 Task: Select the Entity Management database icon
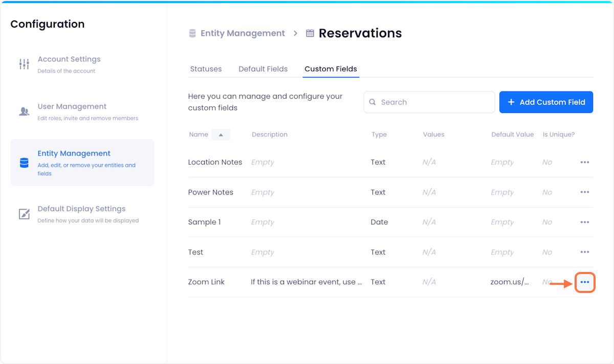(24, 163)
